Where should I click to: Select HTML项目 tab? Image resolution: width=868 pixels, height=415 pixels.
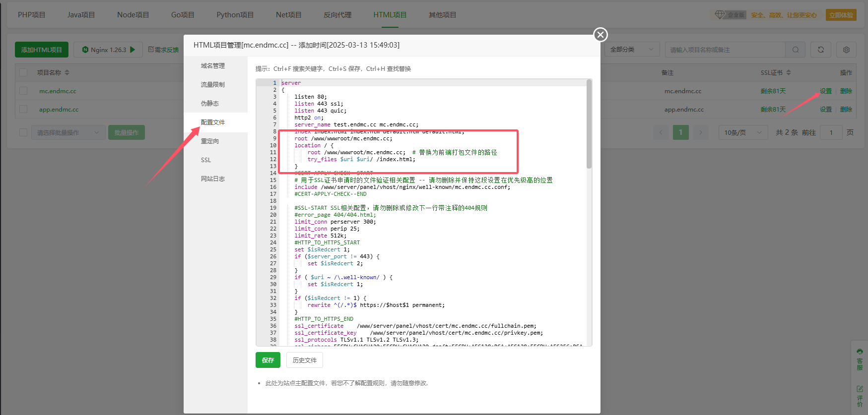[390, 15]
